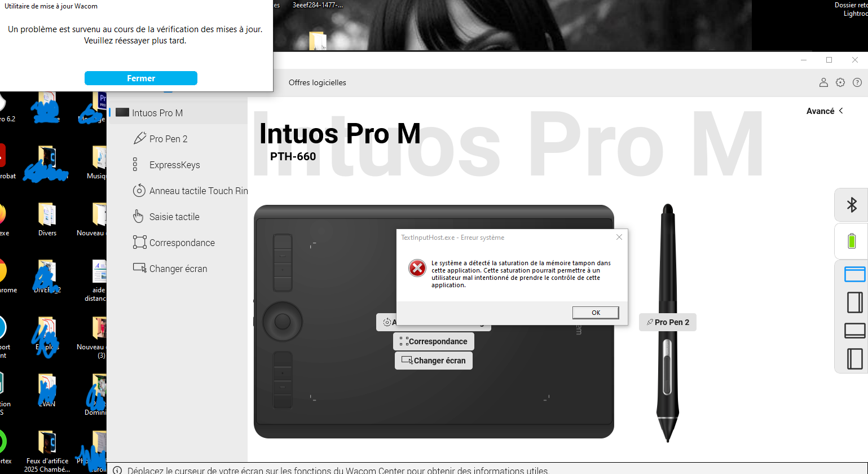Image resolution: width=868 pixels, height=474 pixels.
Task: Collapse the Avancé panel chevron
Action: coord(841,111)
